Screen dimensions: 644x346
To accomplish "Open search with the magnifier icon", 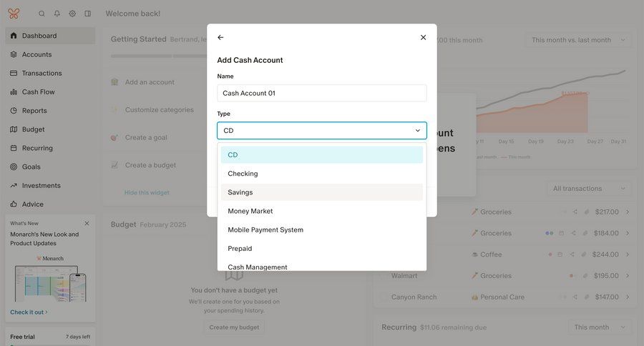I will [42, 14].
